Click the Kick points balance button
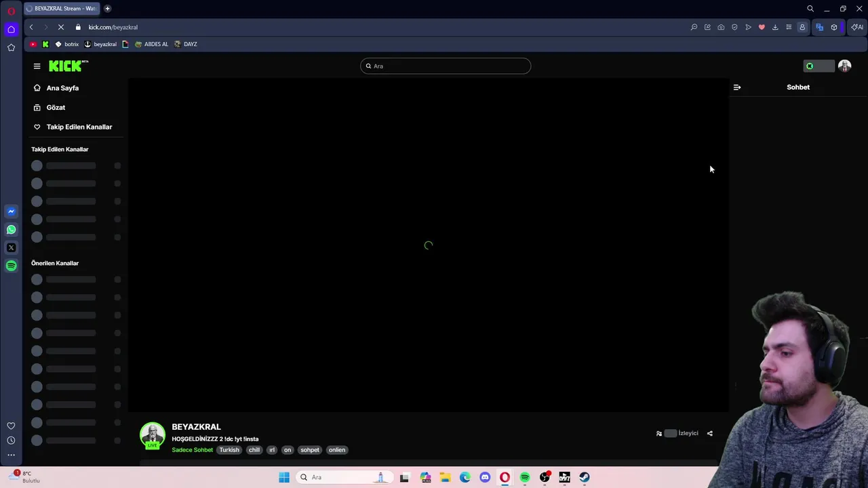 tap(818, 66)
